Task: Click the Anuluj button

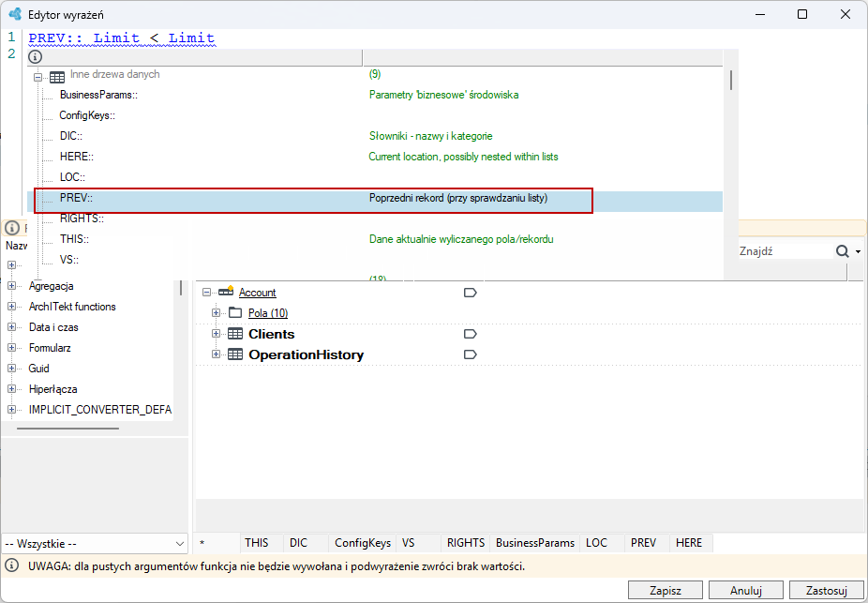Action: (745, 590)
